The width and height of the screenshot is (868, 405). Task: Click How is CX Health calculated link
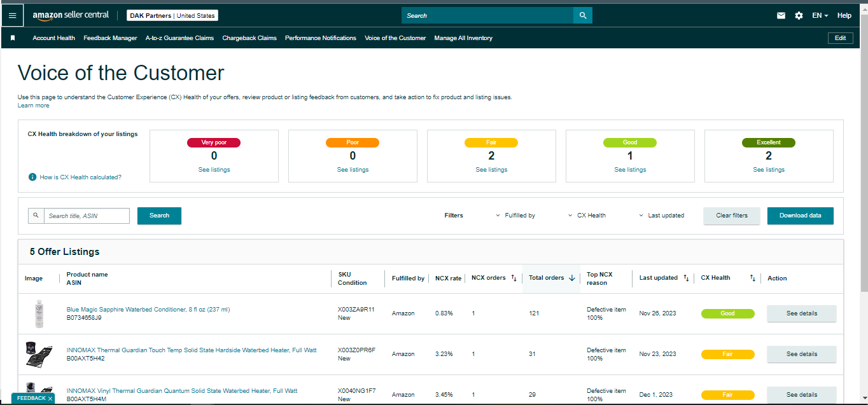click(x=80, y=177)
